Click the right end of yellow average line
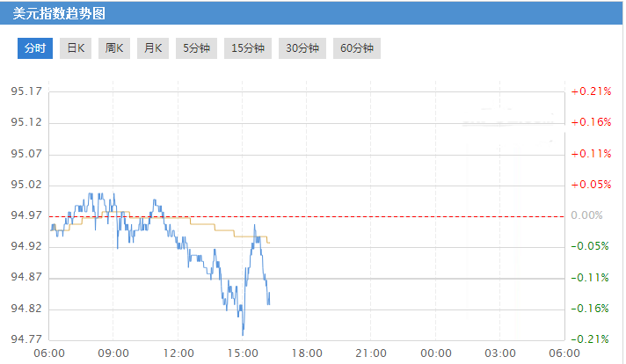The image size is (626, 364). coord(268,242)
